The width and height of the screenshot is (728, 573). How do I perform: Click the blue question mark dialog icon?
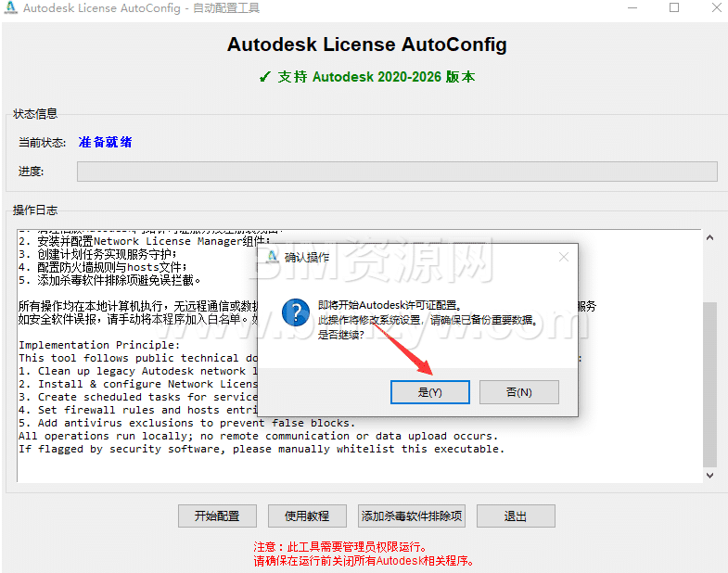[294, 311]
